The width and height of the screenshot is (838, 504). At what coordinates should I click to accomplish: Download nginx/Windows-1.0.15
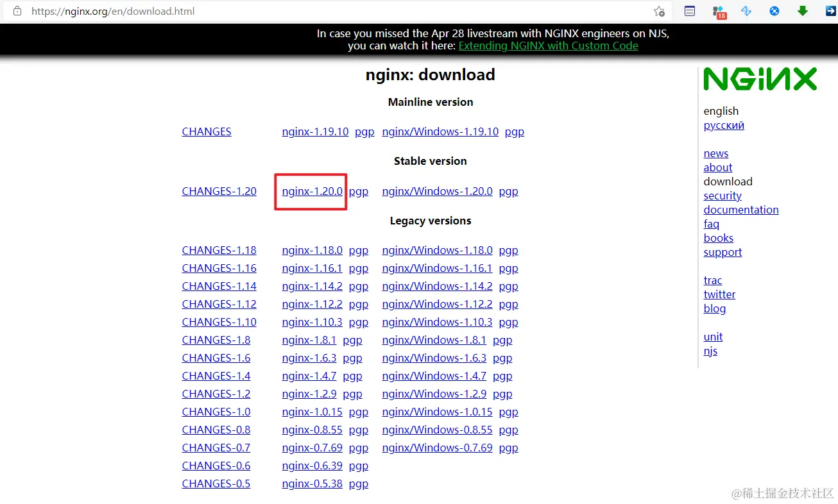tap(437, 412)
